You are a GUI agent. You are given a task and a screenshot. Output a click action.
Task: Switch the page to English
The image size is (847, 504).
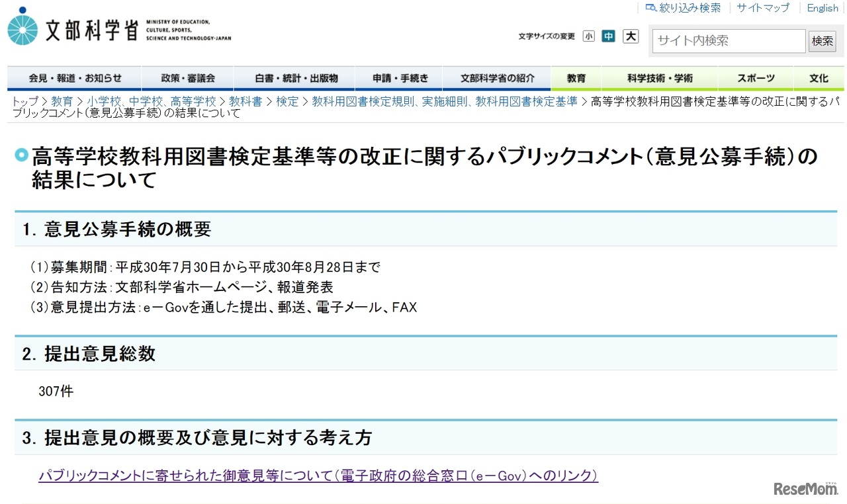[822, 8]
